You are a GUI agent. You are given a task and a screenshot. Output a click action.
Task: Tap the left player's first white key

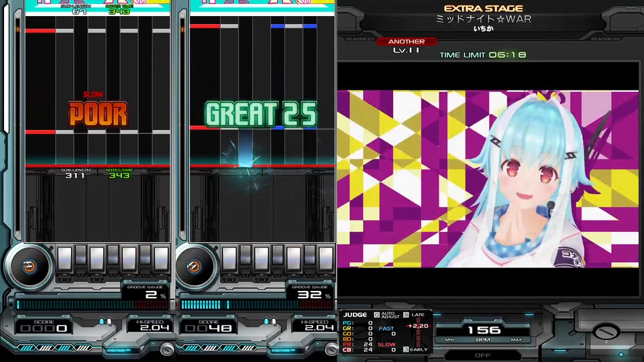point(65,259)
